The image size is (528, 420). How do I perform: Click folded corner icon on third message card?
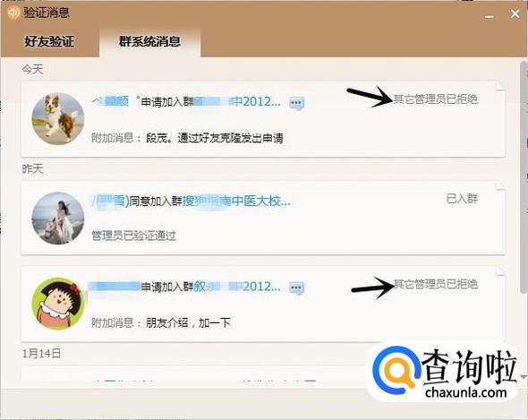click(499, 270)
